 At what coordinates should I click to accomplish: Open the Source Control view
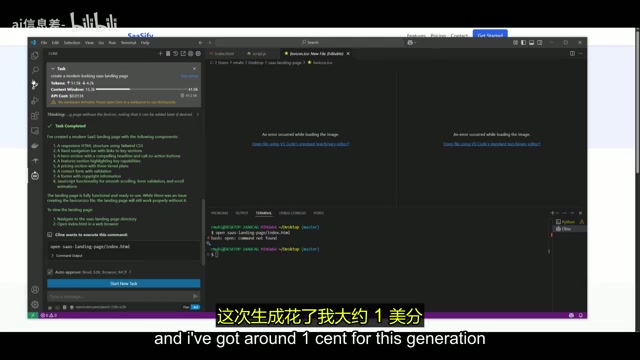[35, 85]
